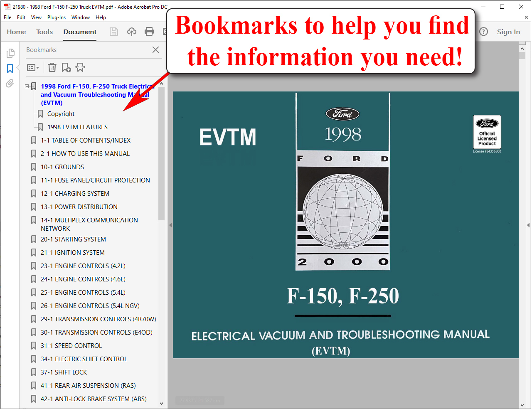The width and height of the screenshot is (532, 409).
Task: Click the Print icon in toolbar
Action: tap(149, 32)
